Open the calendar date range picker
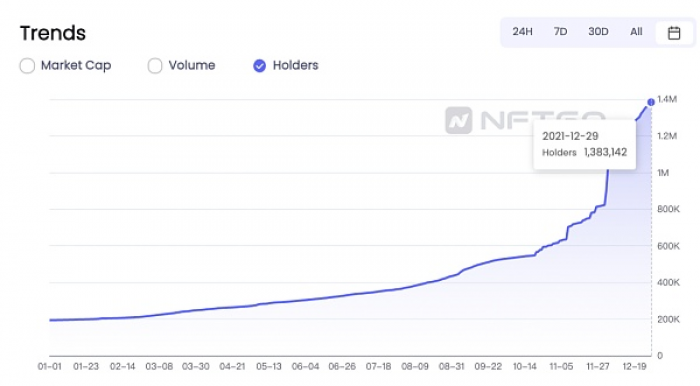The width and height of the screenshot is (700, 386). point(674,33)
